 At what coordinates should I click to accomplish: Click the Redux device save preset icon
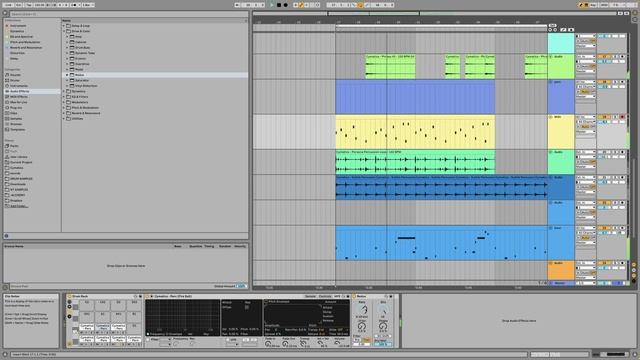pos(391,296)
